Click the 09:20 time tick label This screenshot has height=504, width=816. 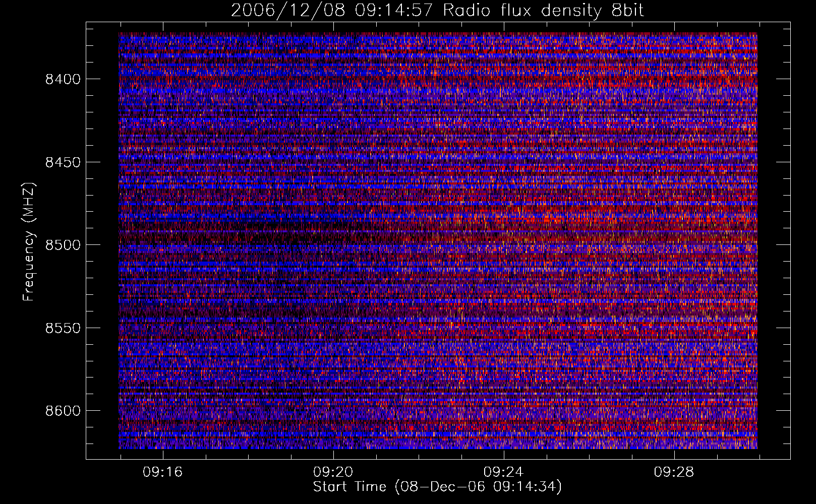[x=333, y=472]
